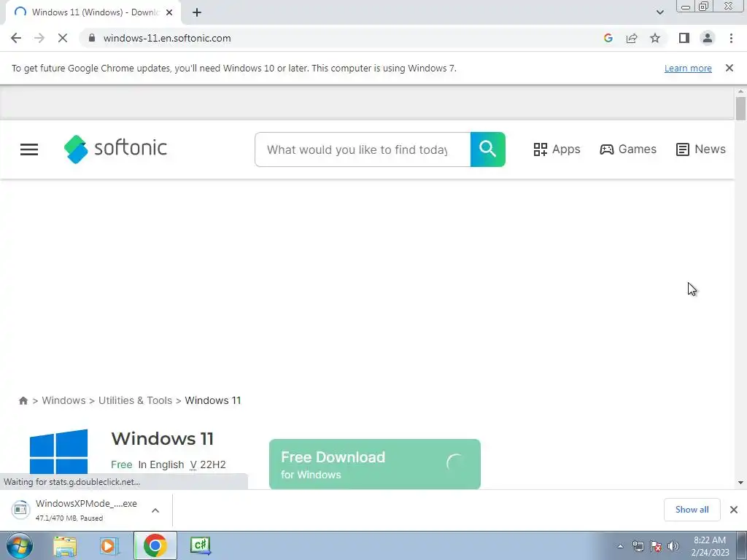This screenshot has height=560, width=747.
Task: Open the WindowsXPMode exe download item
Action: (75, 510)
